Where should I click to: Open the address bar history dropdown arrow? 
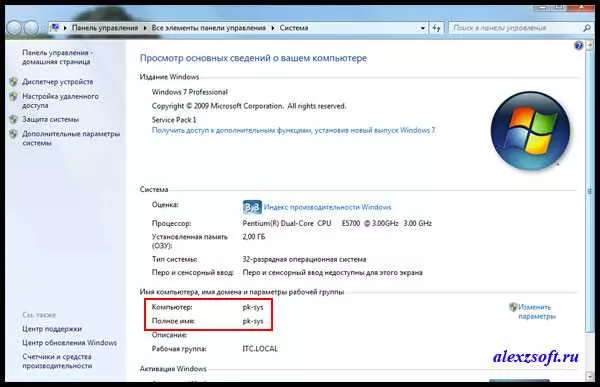point(423,28)
